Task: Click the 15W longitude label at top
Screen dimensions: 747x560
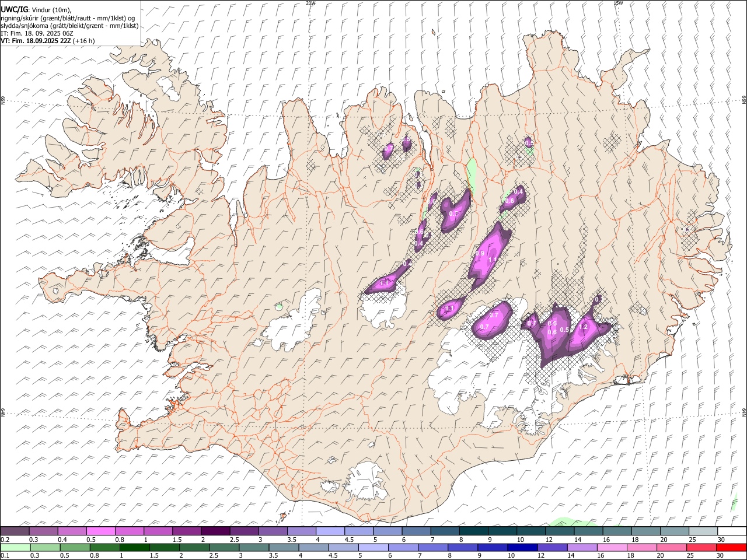Action: [x=618, y=3]
